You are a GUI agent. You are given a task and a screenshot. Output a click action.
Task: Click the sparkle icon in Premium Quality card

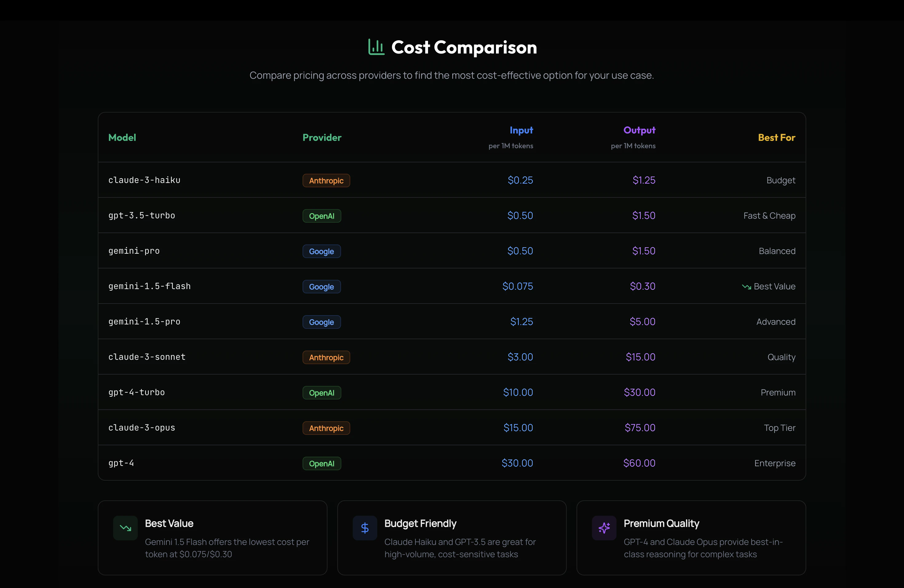604,528
